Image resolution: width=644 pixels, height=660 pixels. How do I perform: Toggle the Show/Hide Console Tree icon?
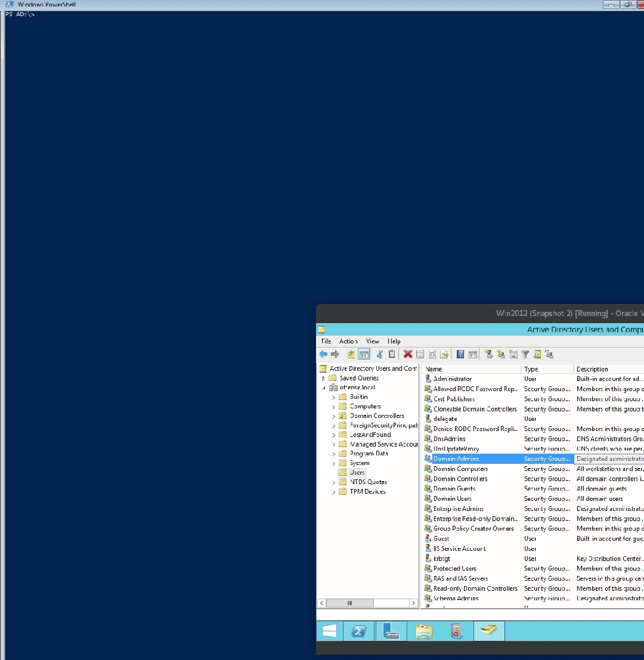[364, 354]
